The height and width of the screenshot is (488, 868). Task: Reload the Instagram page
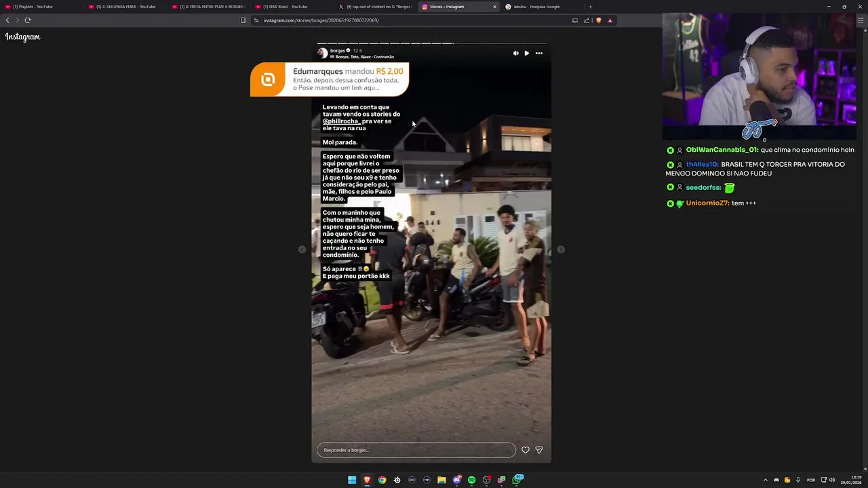28,20
